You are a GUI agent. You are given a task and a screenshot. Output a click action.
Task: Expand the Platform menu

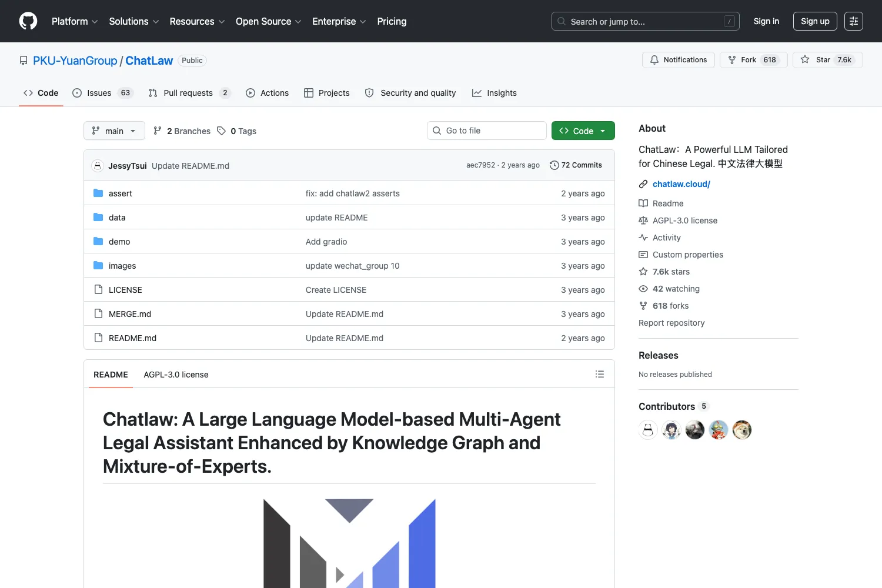point(75,21)
